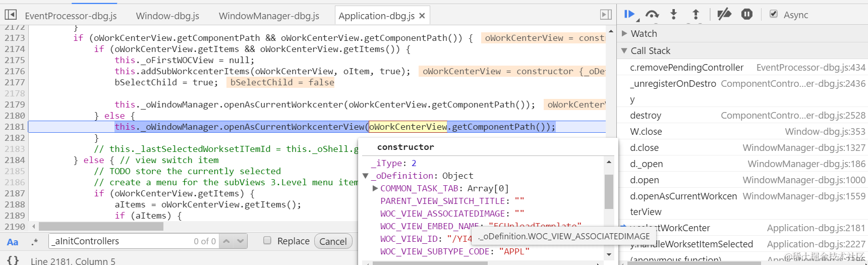Go to previous search match
Viewport: 868px width, 265px height.
coord(226,241)
